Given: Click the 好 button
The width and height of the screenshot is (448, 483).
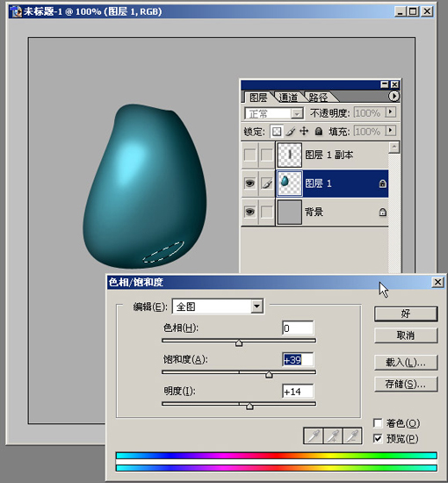Looking at the screenshot, I should click(406, 314).
